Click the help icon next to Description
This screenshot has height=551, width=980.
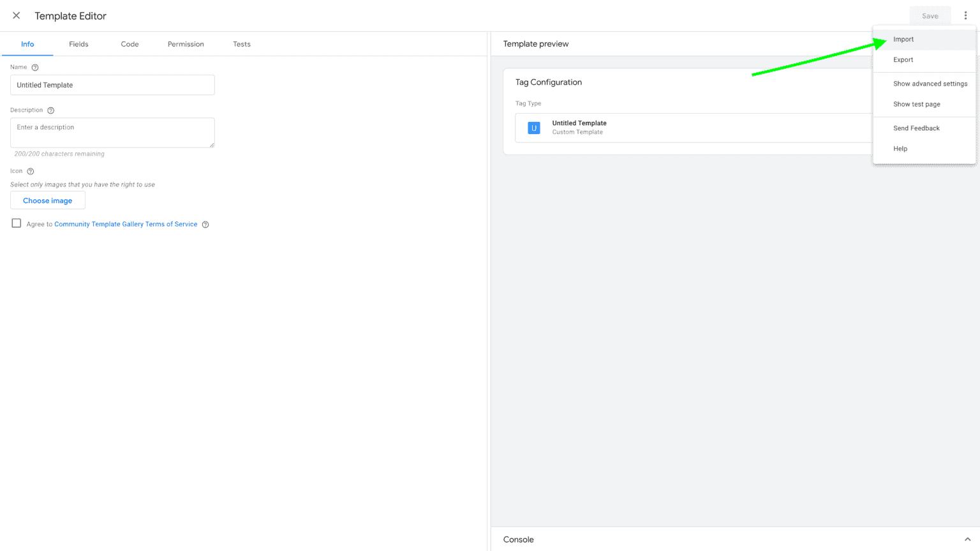tap(51, 110)
